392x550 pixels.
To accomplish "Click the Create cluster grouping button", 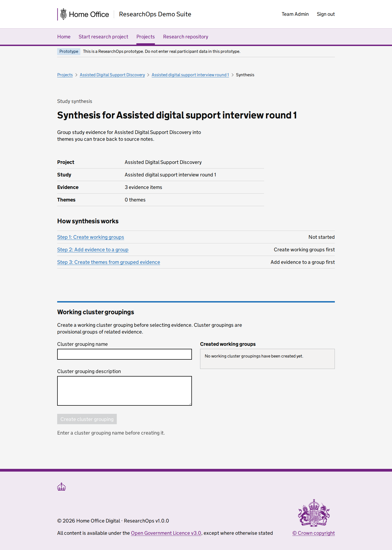I will [x=87, y=419].
